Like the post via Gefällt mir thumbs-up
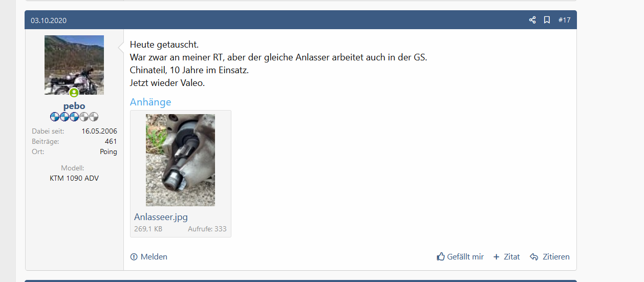 pyautogui.click(x=460, y=257)
